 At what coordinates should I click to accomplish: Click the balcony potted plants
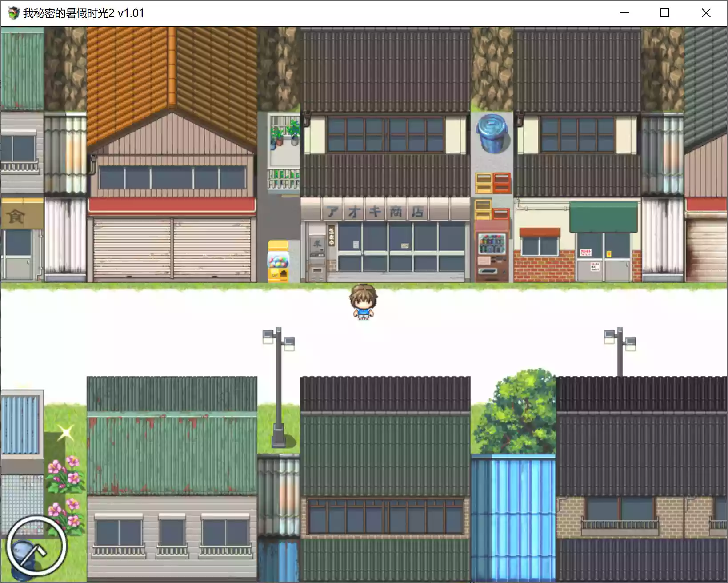[285, 133]
